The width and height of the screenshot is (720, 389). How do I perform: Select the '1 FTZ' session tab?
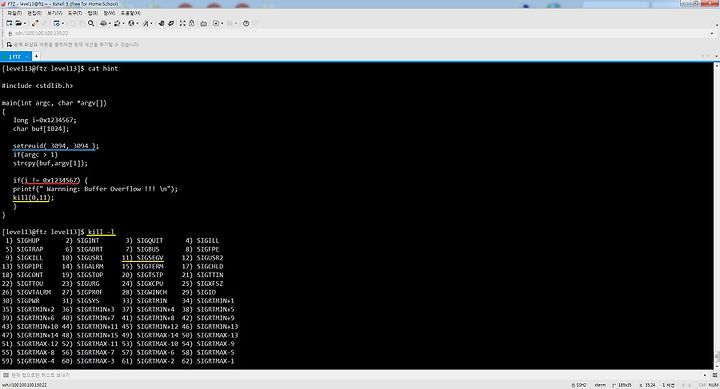coord(15,56)
